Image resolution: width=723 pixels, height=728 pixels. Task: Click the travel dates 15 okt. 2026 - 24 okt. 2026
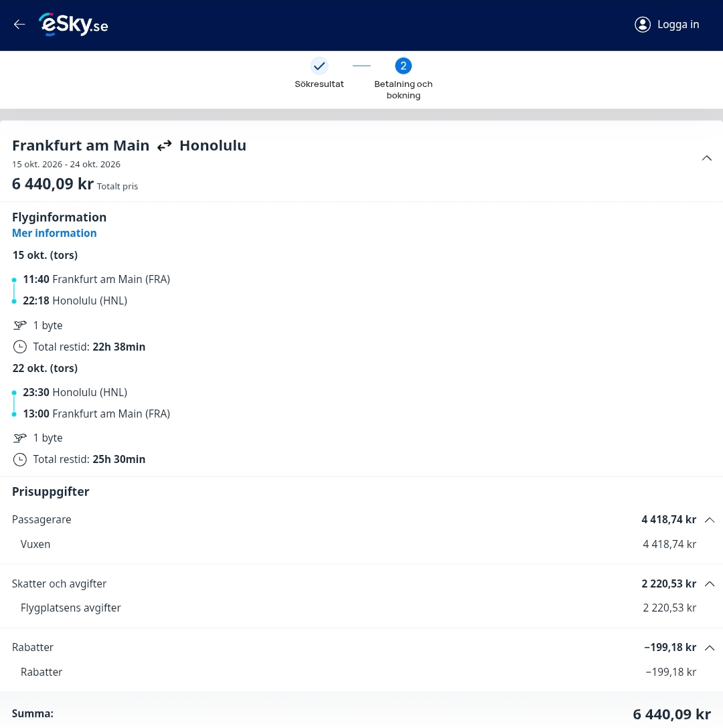point(66,165)
